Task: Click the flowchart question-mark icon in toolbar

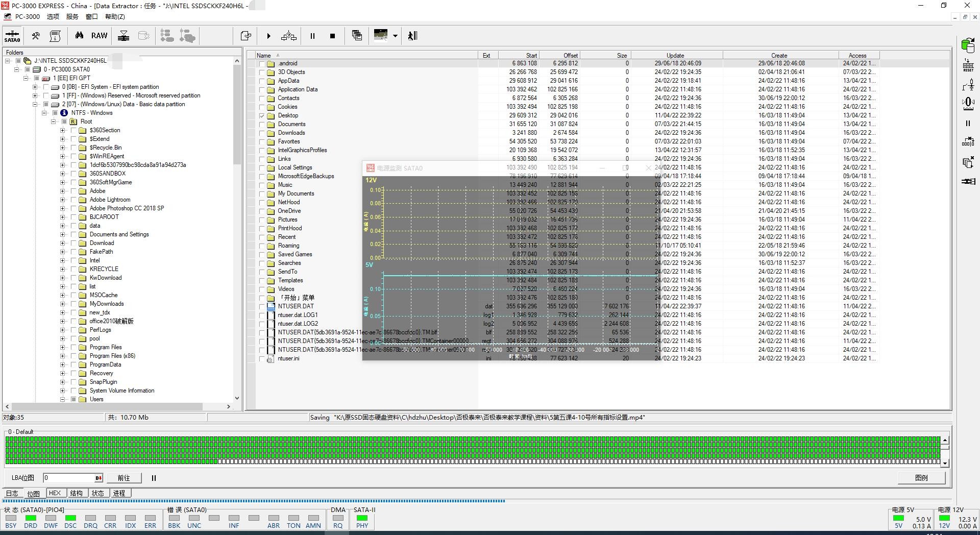Action: coord(288,36)
